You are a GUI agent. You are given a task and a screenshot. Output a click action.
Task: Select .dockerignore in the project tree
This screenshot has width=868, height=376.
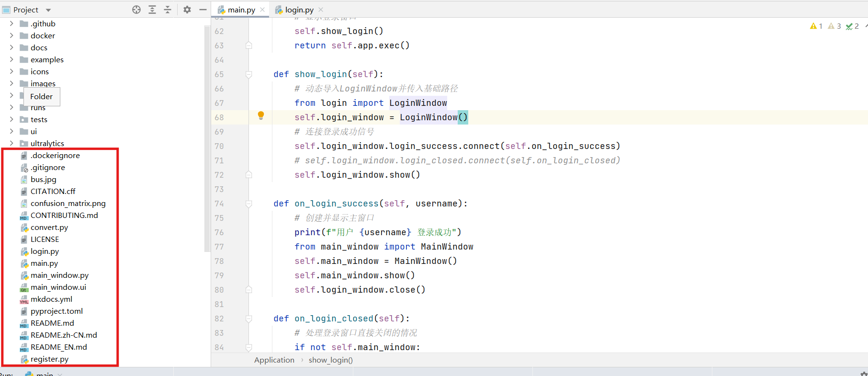[56, 155]
